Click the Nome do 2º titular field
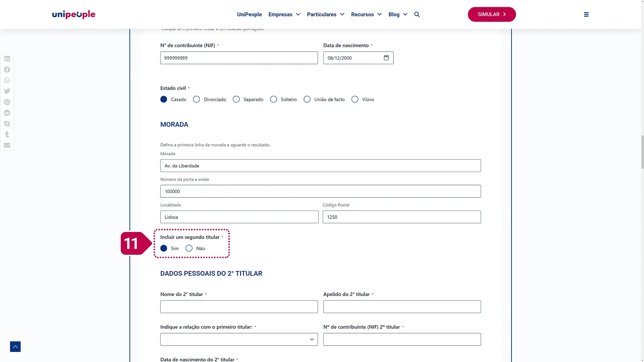Viewport: 644px width, 362px height. point(239,307)
